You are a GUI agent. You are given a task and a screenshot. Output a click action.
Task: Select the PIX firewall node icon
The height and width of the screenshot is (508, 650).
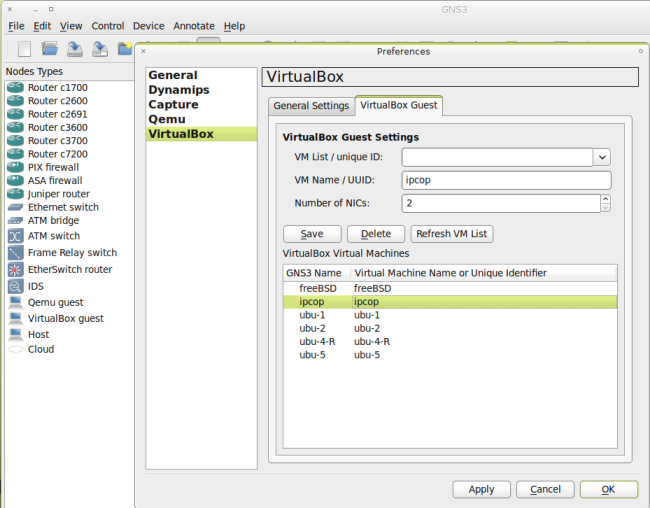click(x=15, y=167)
